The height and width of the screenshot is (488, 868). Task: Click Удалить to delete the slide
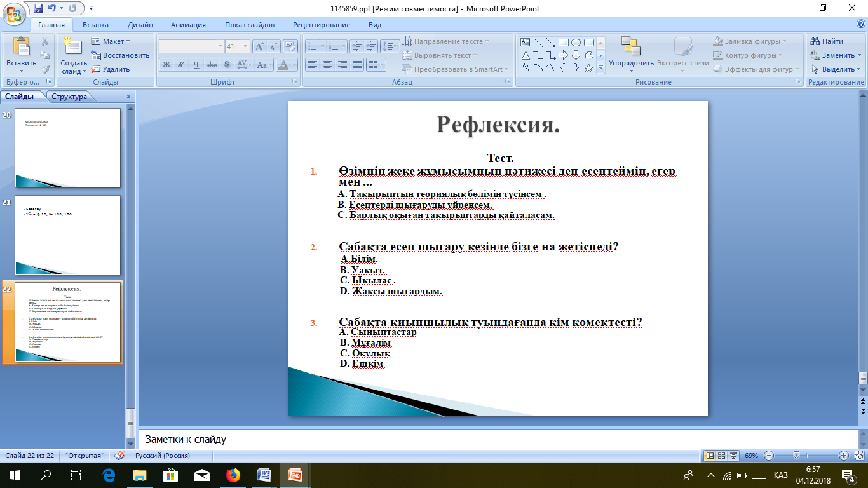point(110,69)
